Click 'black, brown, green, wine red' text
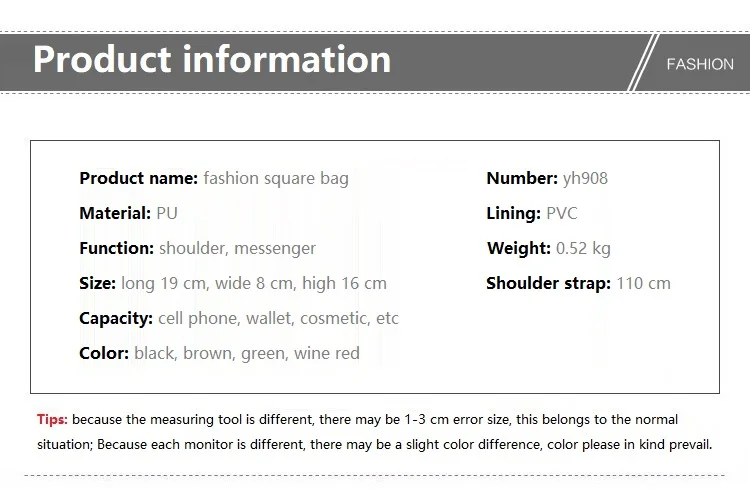 point(247,354)
